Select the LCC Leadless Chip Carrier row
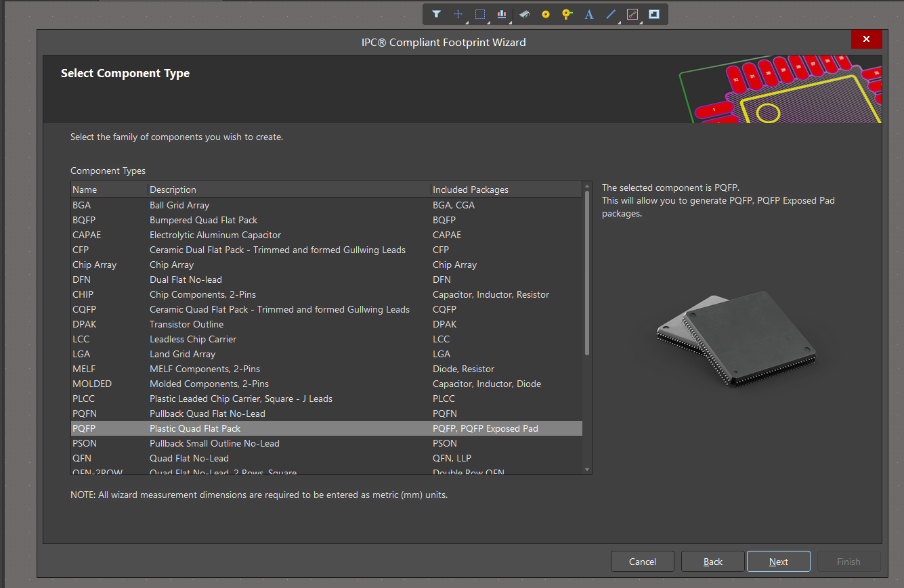This screenshot has width=904, height=588. tap(326, 339)
